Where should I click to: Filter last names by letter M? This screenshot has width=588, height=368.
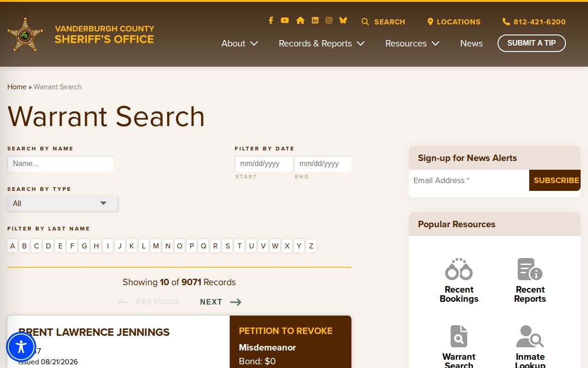click(x=156, y=246)
